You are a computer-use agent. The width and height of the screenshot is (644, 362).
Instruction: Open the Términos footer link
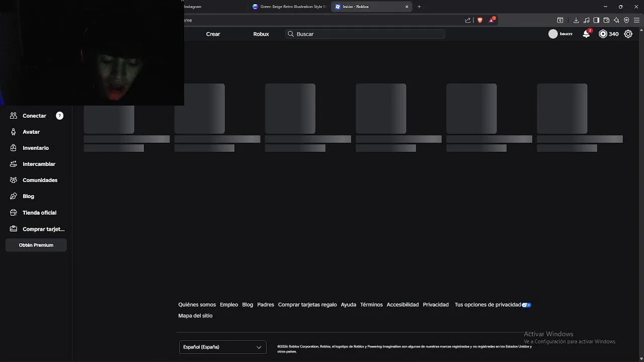[371, 305]
